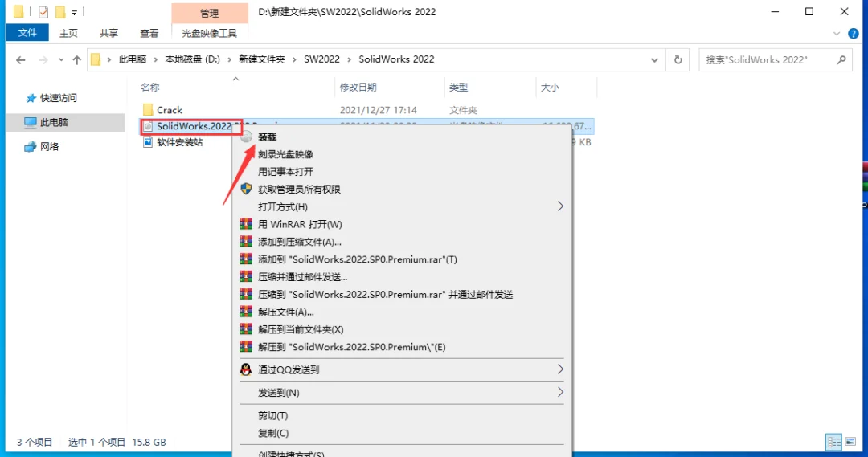Click 新建文件夹 breadcrumb segment
The image size is (868, 457).
[x=262, y=59]
